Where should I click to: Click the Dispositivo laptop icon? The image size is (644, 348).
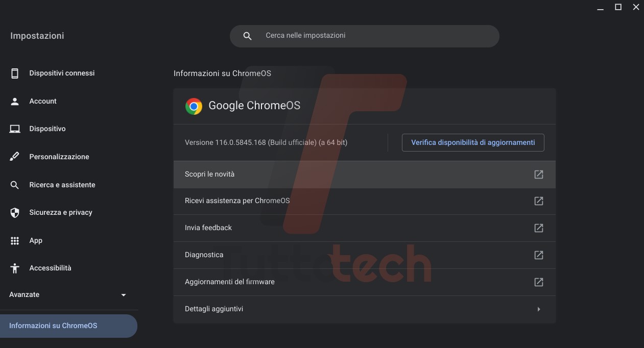15,129
